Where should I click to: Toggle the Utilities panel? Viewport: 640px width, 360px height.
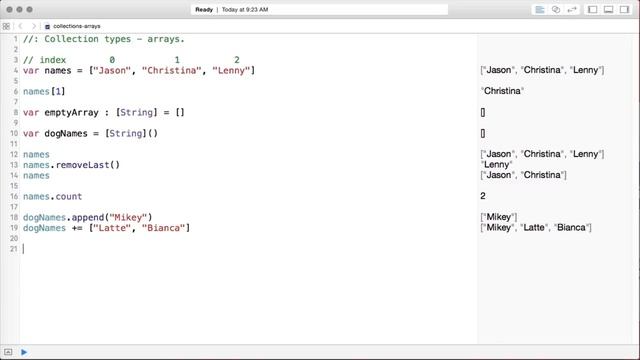click(624, 9)
